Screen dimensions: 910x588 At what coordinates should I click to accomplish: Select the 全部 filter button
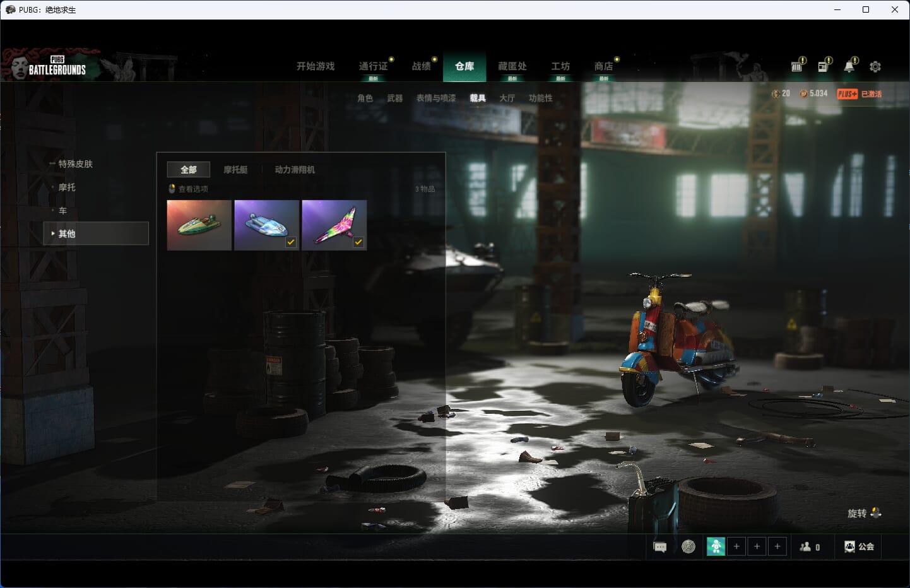[x=189, y=170]
